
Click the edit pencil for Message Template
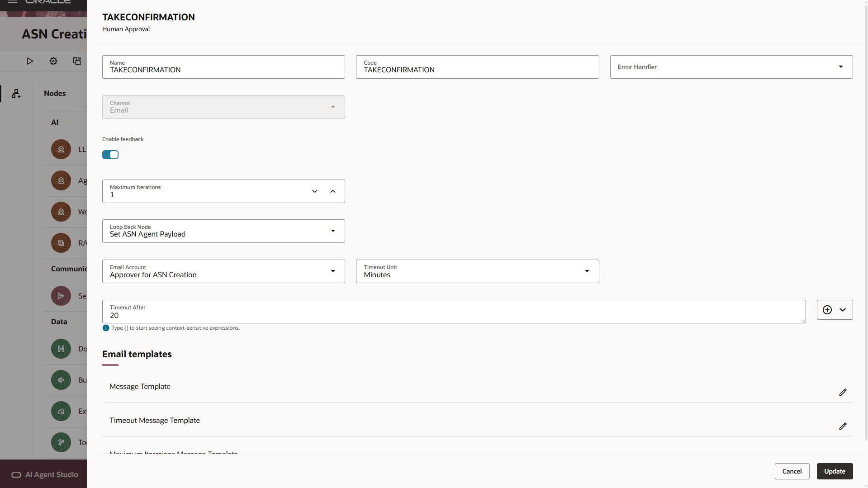click(843, 393)
